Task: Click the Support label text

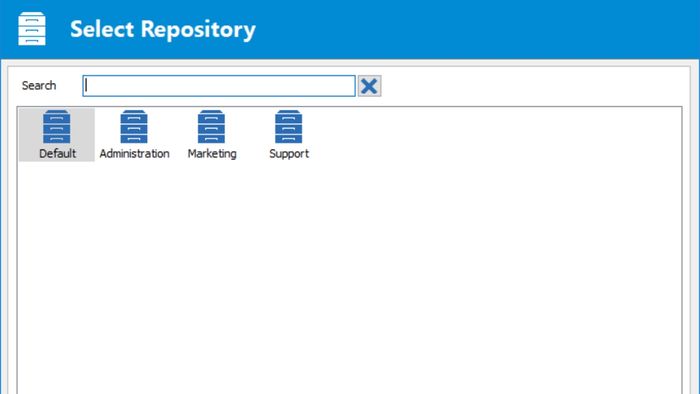Action: click(x=289, y=154)
